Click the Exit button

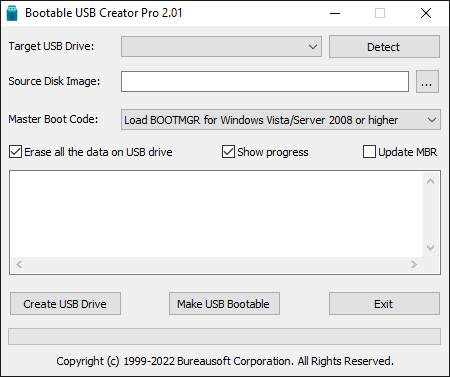384,304
